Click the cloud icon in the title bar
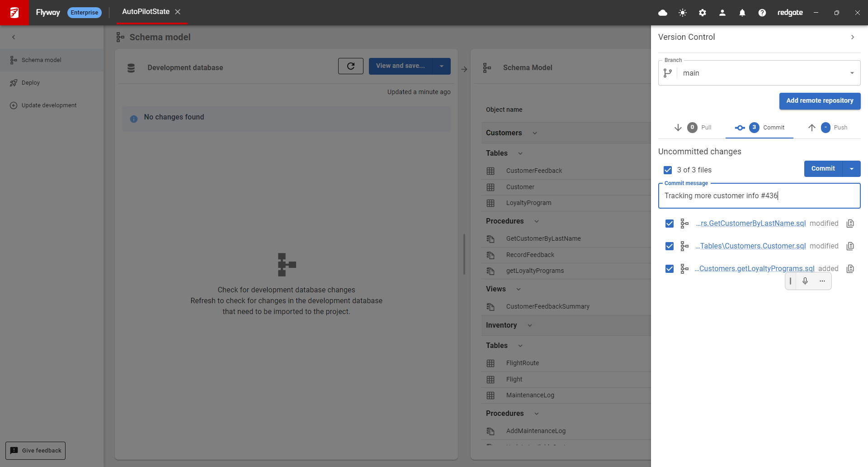 663,13
